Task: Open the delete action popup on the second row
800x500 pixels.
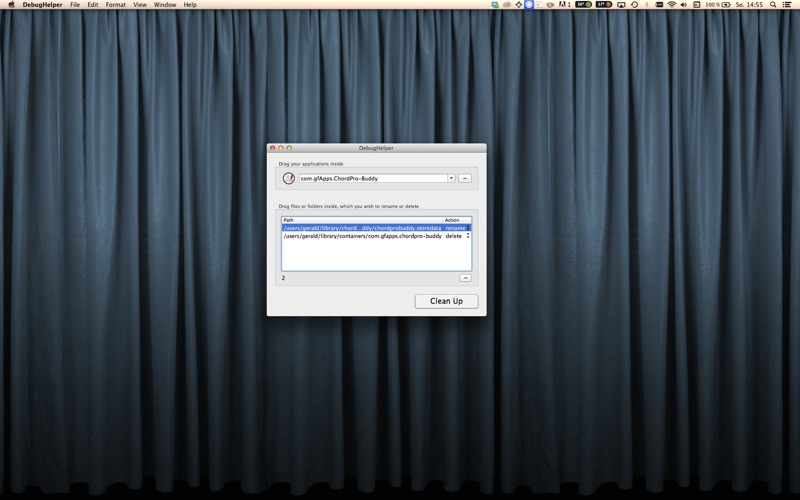Action: (x=458, y=236)
